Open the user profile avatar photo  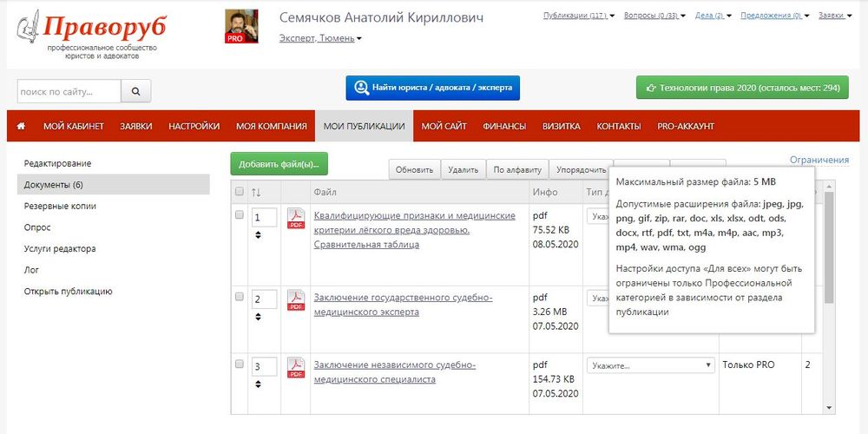pyautogui.click(x=241, y=27)
